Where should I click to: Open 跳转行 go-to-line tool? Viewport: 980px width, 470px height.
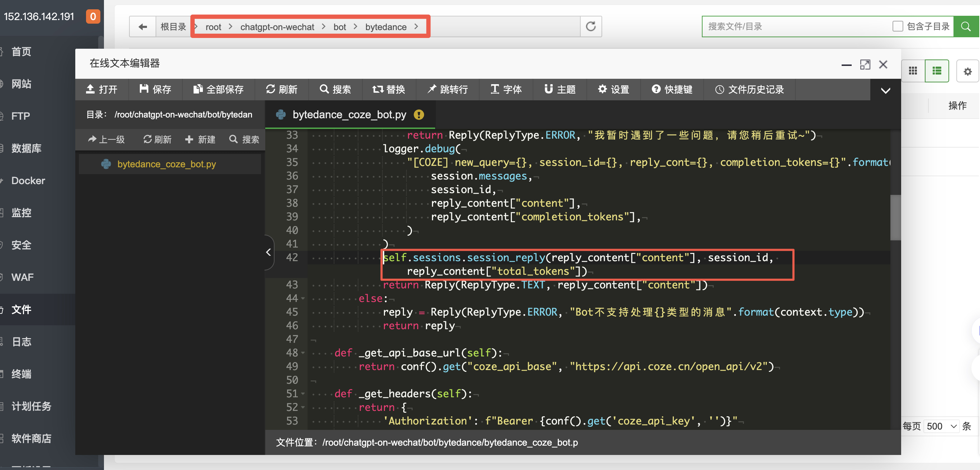447,89
